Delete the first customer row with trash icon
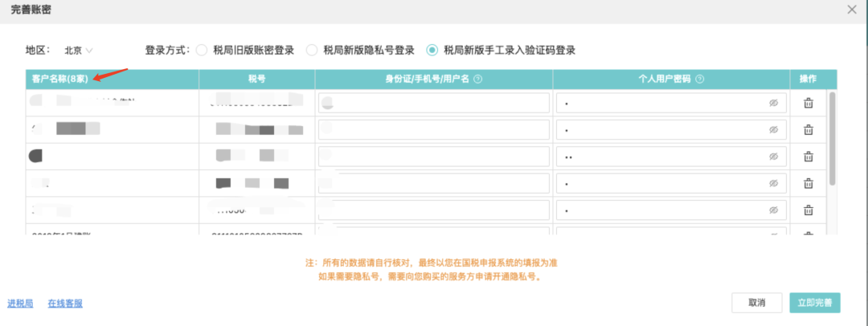 [809, 104]
